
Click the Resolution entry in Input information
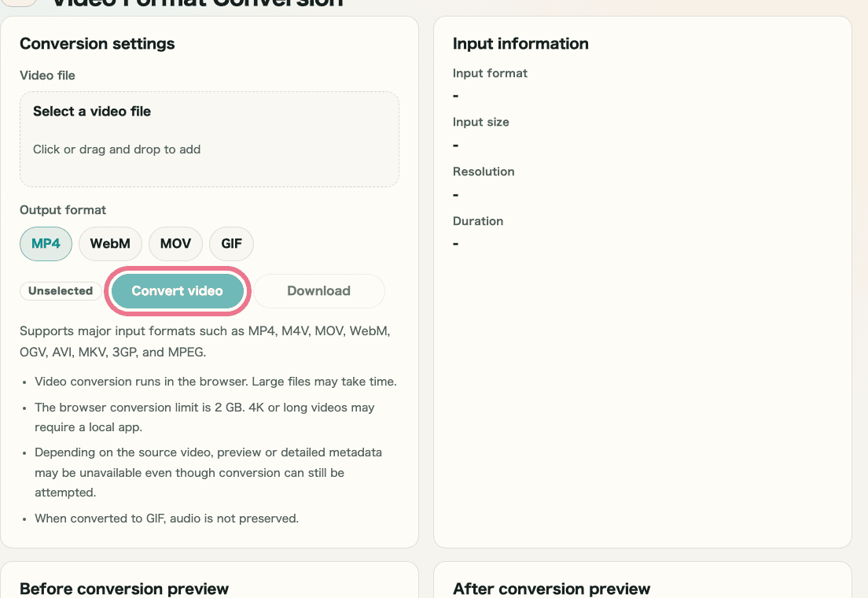pyautogui.click(x=484, y=172)
